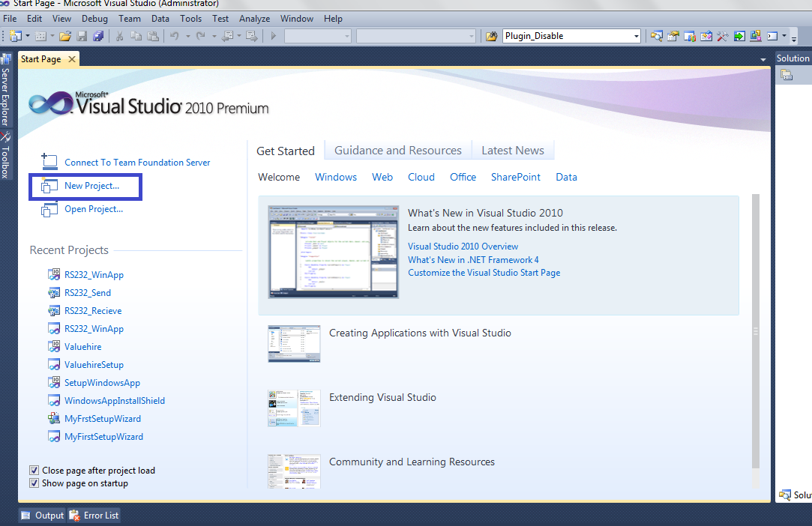Start debugging with the green play arrow
The width and height of the screenshot is (812, 526).
click(273, 35)
